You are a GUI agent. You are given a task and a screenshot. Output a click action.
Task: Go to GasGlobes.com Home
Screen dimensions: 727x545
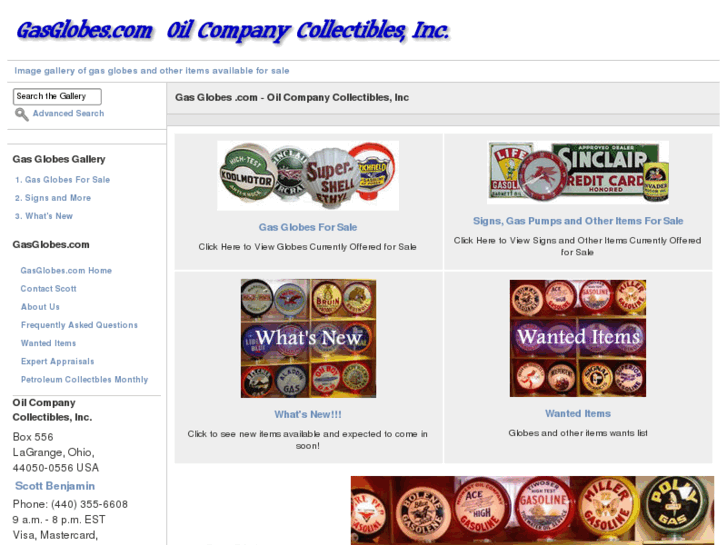click(x=66, y=270)
